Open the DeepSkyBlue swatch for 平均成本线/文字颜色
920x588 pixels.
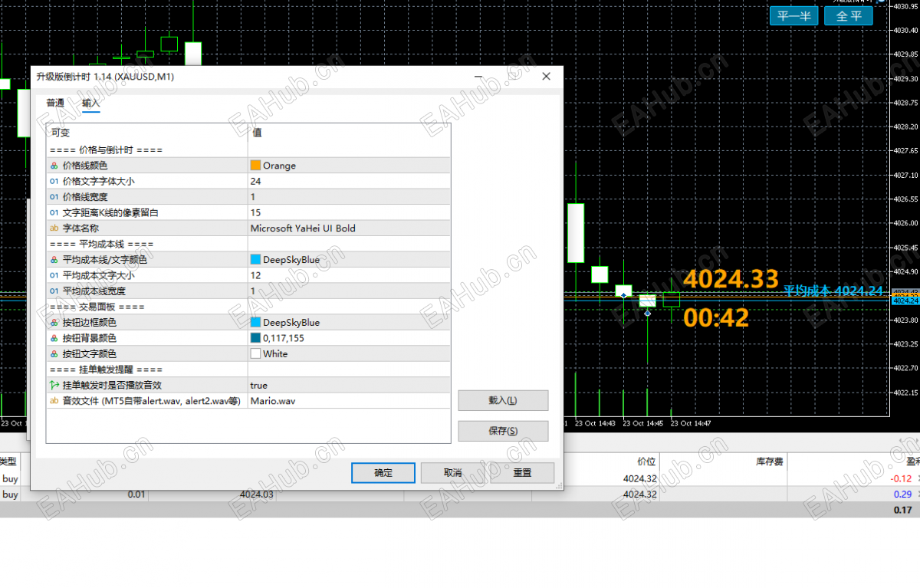[x=255, y=260]
